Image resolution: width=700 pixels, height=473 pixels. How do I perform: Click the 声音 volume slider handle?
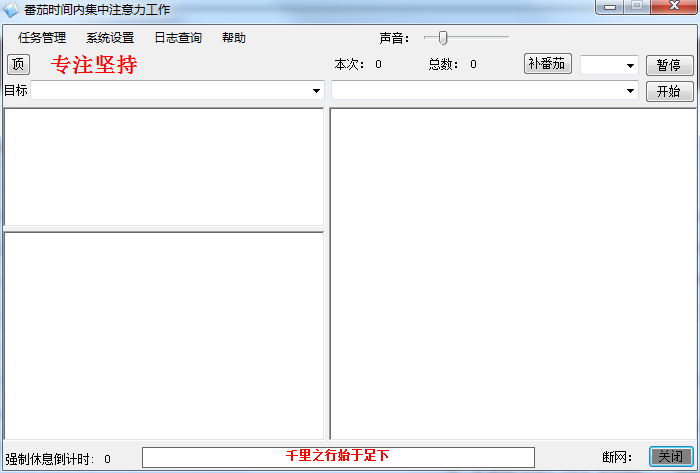pyautogui.click(x=442, y=38)
